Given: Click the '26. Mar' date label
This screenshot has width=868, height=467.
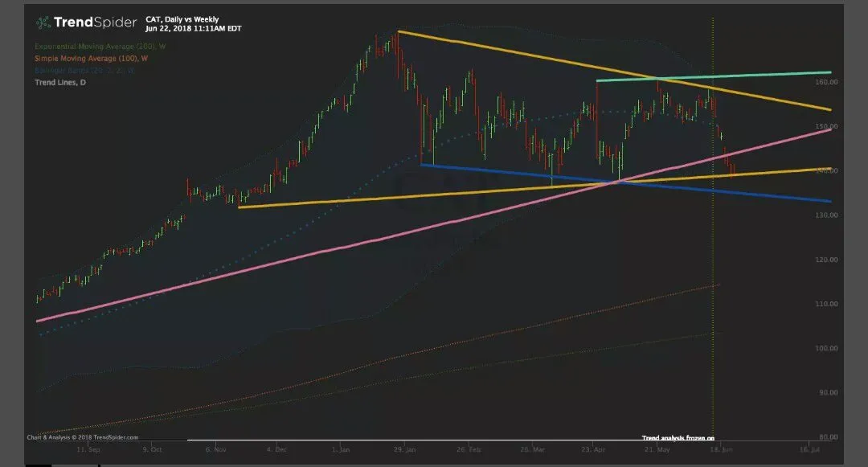Looking at the screenshot, I should click(533, 449).
